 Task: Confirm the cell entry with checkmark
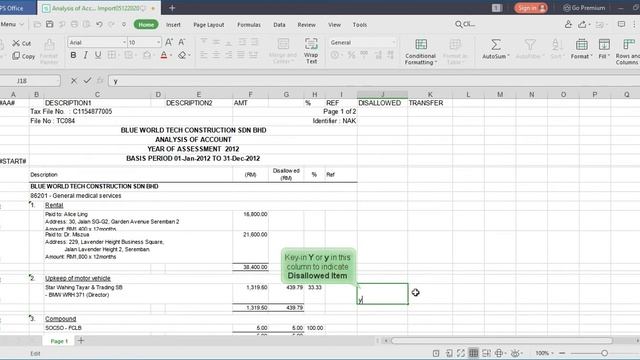click(87, 81)
